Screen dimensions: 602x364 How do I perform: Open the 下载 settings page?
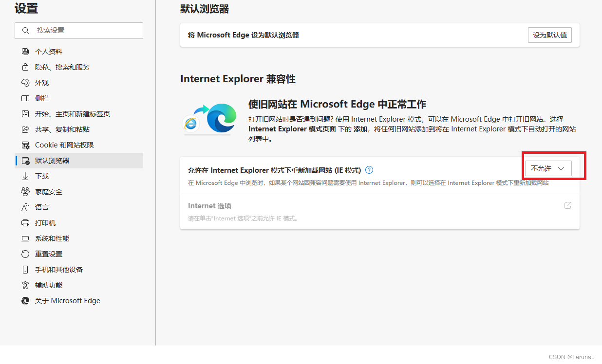point(79,176)
